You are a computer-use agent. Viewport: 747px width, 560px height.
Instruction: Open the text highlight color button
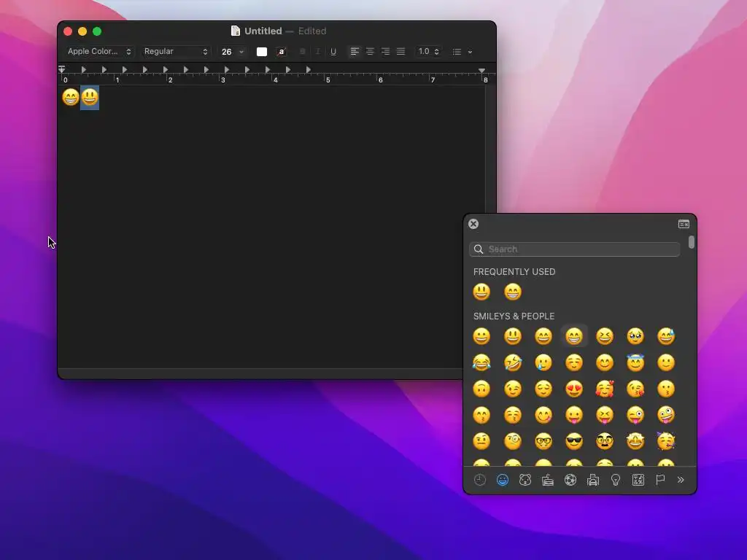pos(282,52)
